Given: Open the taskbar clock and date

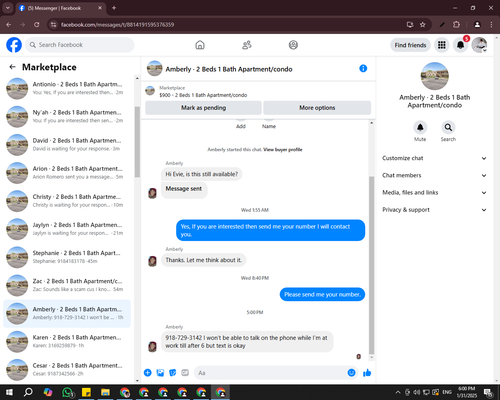Looking at the screenshot, I should point(467,392).
